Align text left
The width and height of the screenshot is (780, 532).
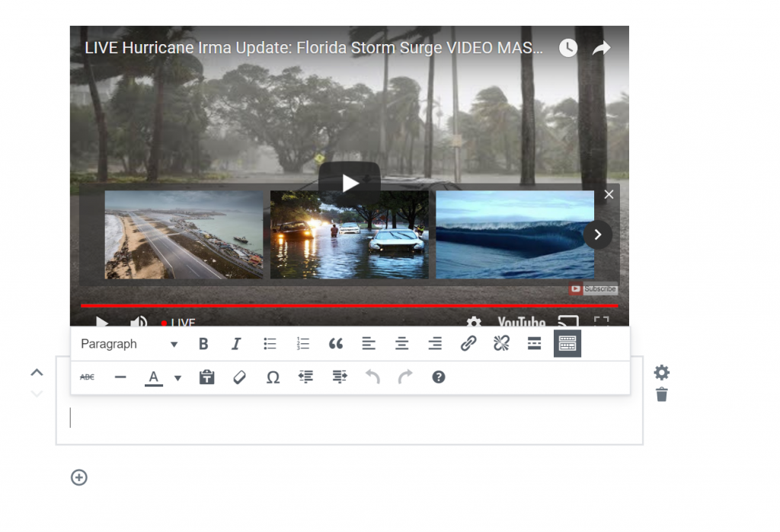pos(369,343)
